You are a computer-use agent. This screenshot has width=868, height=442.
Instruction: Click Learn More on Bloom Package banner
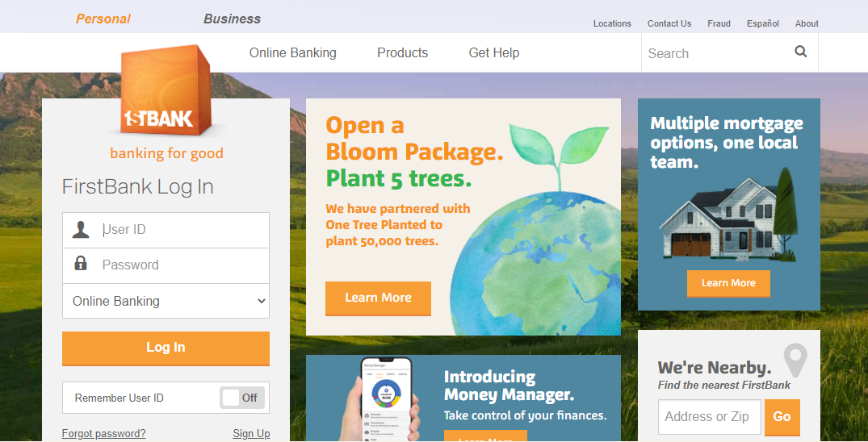point(378,298)
